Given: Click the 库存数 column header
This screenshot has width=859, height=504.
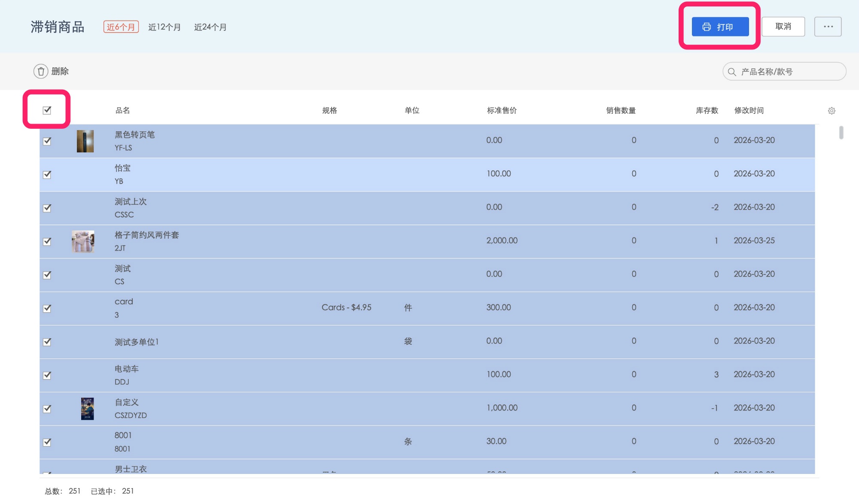Looking at the screenshot, I should (707, 110).
